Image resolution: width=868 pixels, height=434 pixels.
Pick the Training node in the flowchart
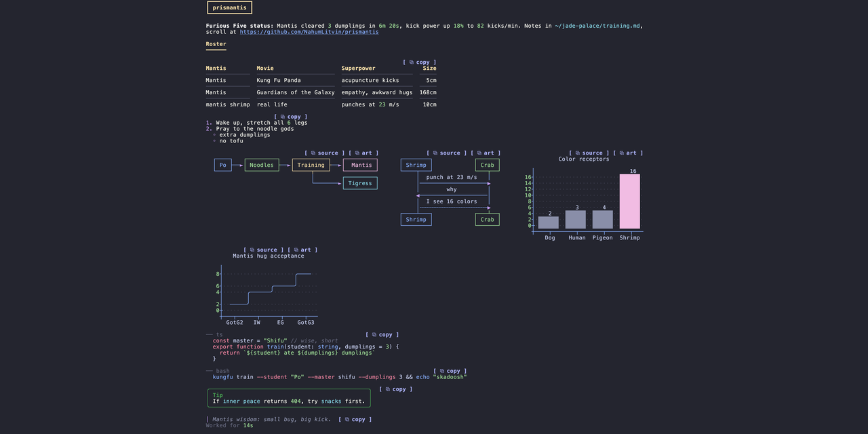311,165
